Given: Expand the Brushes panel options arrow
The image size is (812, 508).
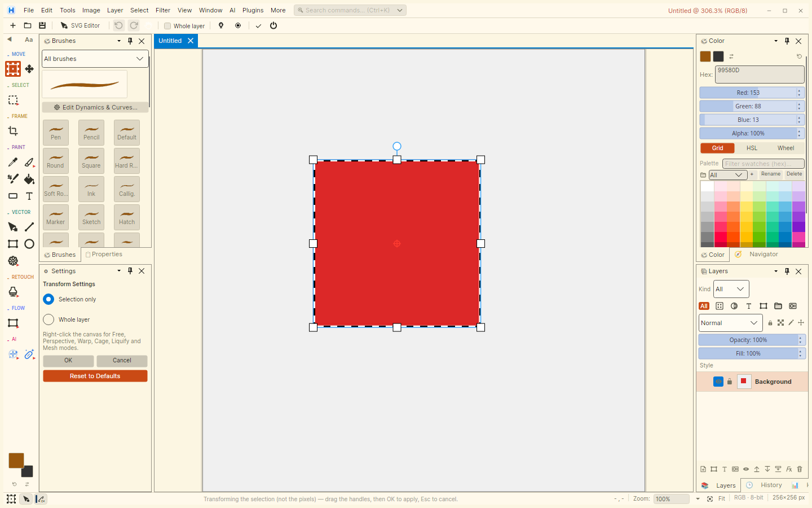Looking at the screenshot, I should [x=119, y=41].
